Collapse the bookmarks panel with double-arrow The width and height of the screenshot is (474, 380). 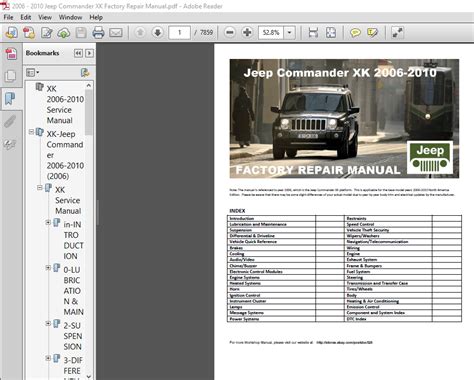[78, 53]
